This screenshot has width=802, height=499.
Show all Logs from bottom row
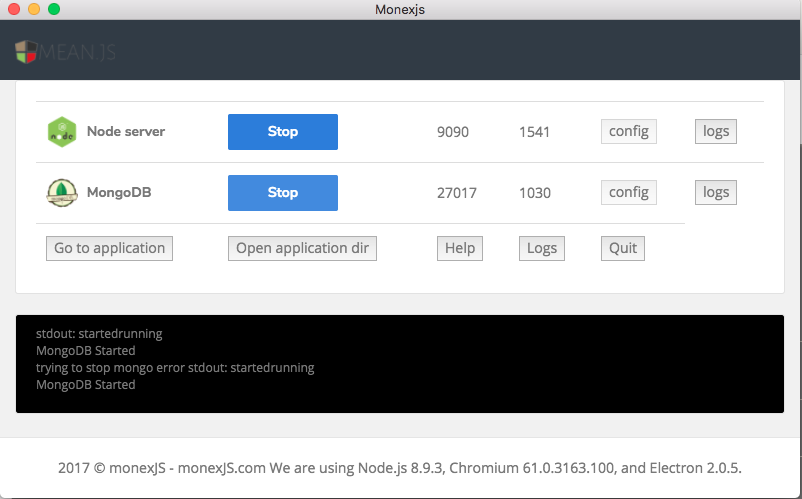click(x=542, y=248)
